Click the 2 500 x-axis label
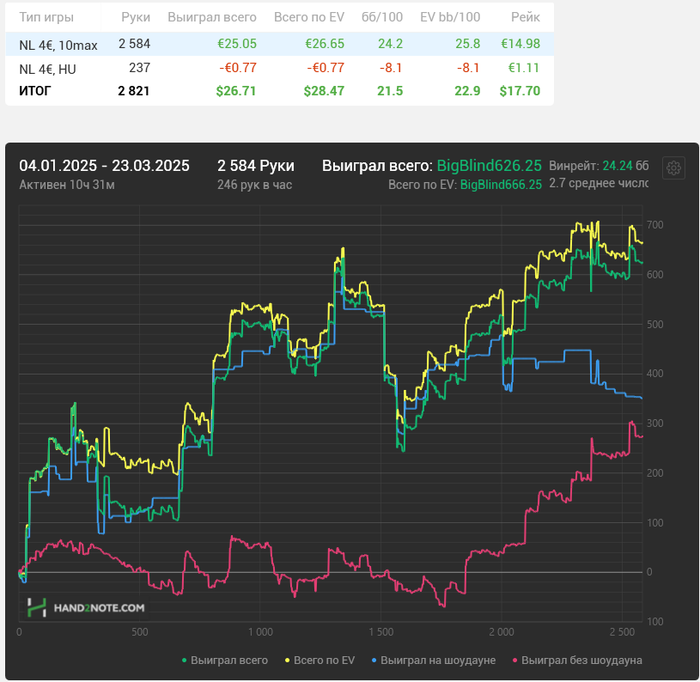700x682 pixels. [622, 632]
